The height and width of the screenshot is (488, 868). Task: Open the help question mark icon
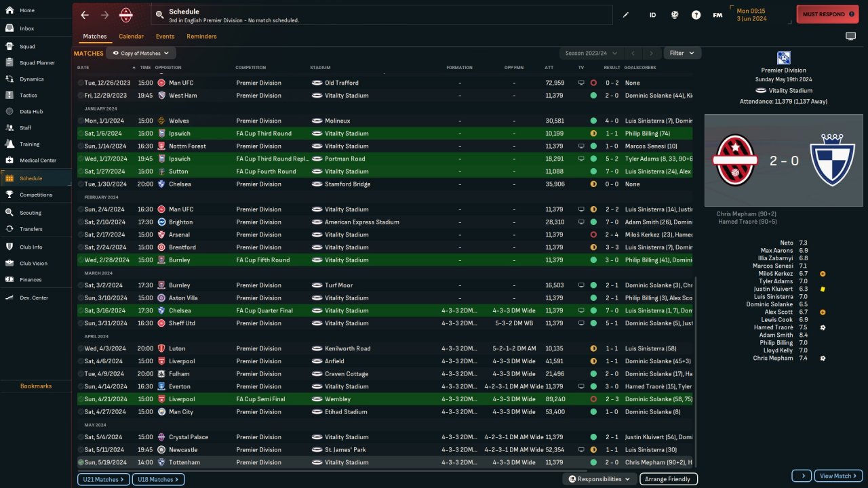click(x=696, y=15)
